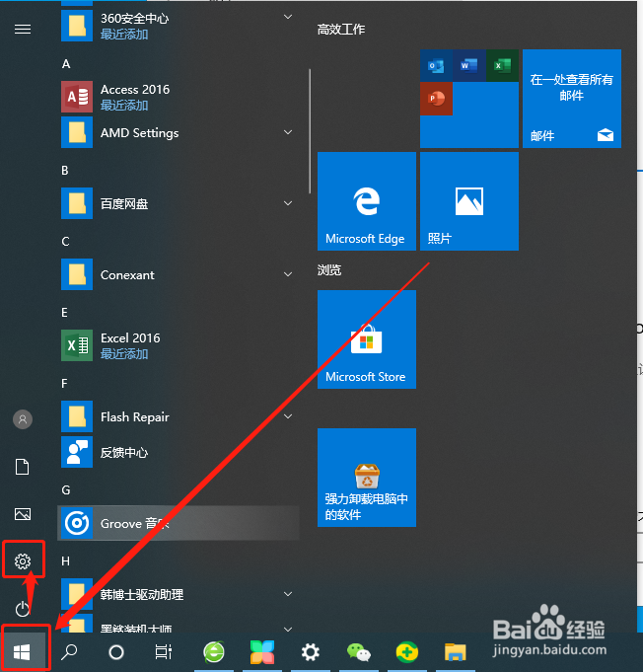Click the Windows Start button
The image size is (643, 672).
[x=23, y=652]
